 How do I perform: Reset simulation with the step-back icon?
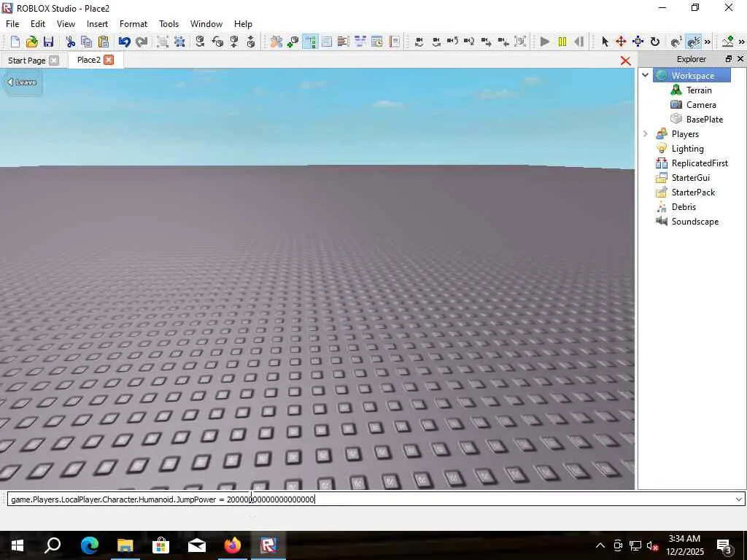coord(578,42)
